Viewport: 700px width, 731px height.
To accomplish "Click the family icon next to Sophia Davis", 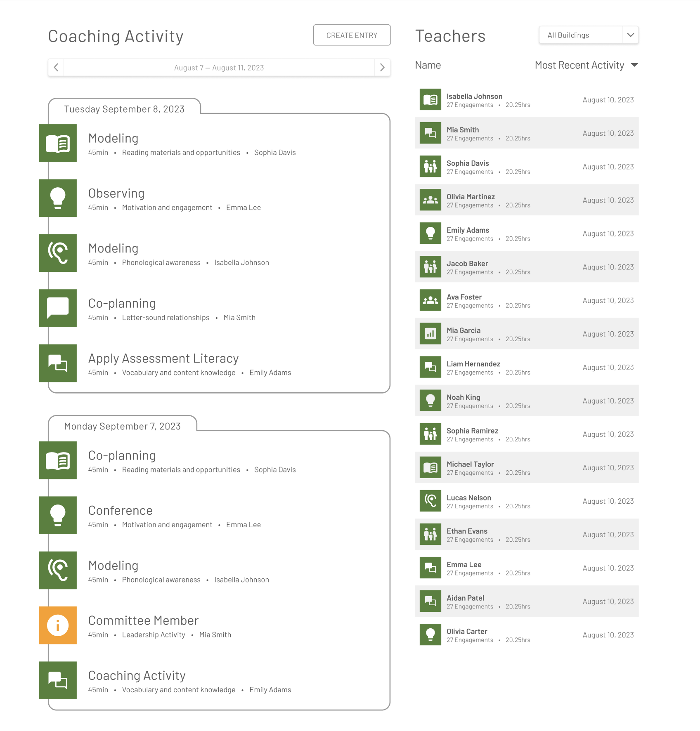I will pyautogui.click(x=430, y=167).
